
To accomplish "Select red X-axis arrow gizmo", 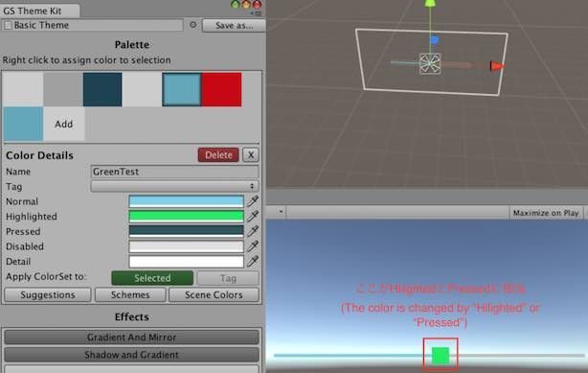I will tap(497, 66).
